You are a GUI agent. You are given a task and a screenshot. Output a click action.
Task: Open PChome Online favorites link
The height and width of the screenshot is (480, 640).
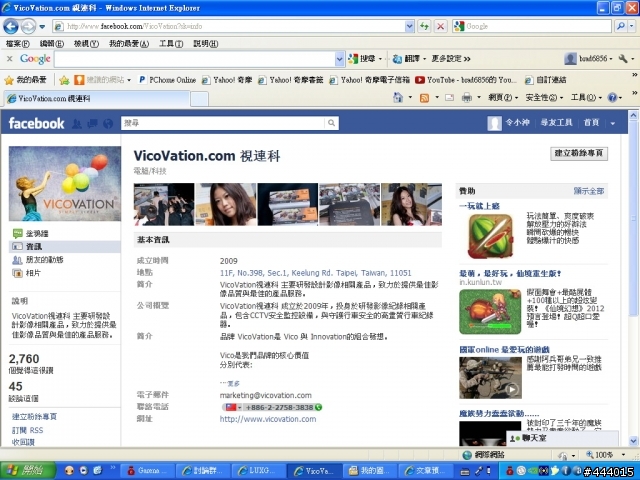(167, 80)
